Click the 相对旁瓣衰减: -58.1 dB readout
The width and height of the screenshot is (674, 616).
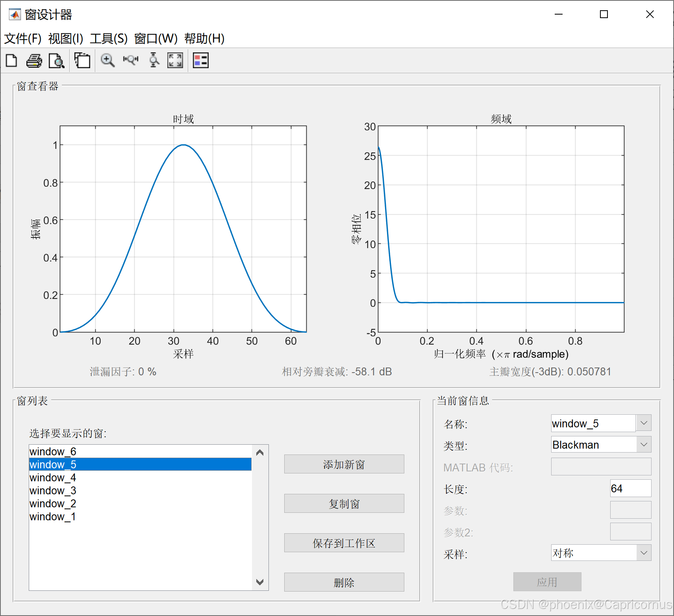pos(337,371)
